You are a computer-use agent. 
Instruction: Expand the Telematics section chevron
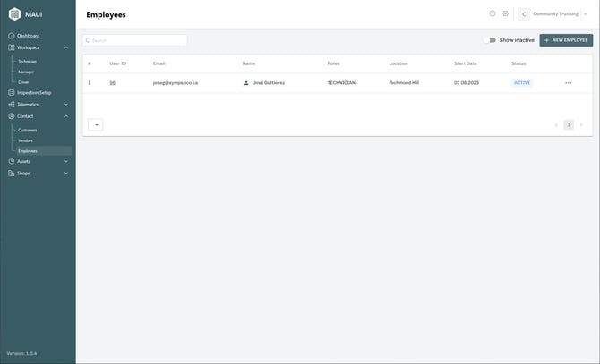(65, 105)
